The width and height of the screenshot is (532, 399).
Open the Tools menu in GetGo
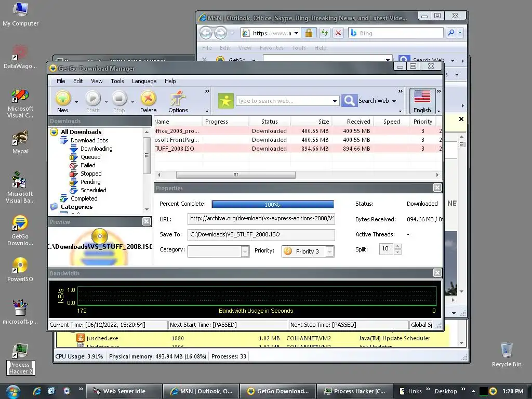click(x=117, y=81)
